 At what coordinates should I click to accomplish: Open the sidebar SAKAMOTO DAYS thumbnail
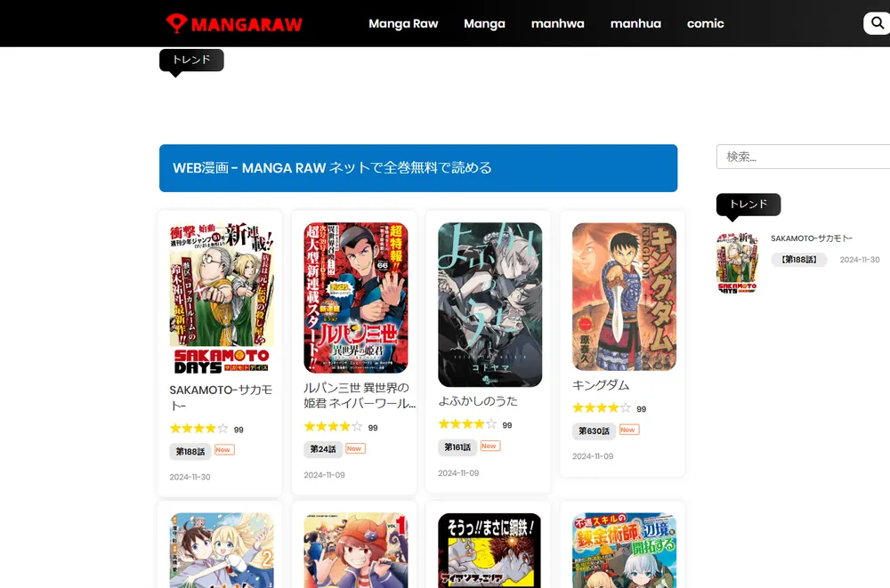tap(737, 262)
